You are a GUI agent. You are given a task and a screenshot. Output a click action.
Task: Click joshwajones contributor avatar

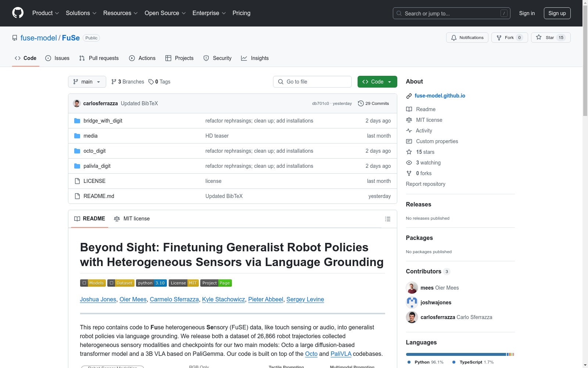tap(412, 302)
